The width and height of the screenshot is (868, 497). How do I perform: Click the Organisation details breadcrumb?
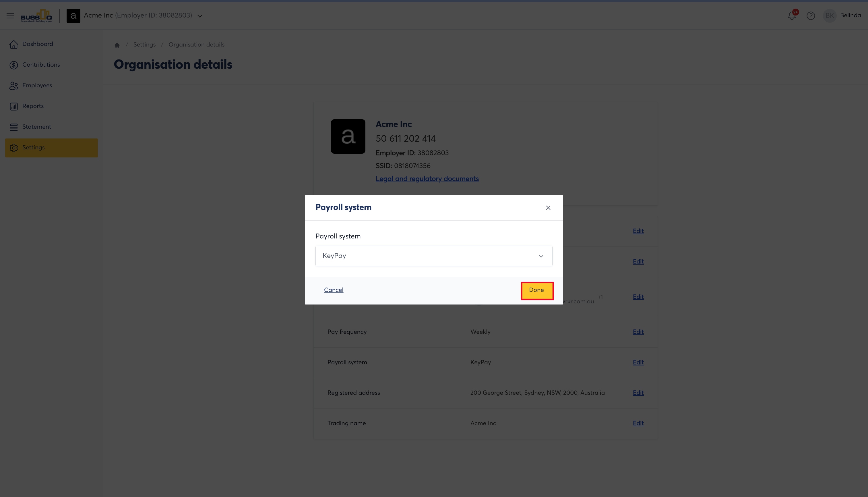[x=196, y=45]
